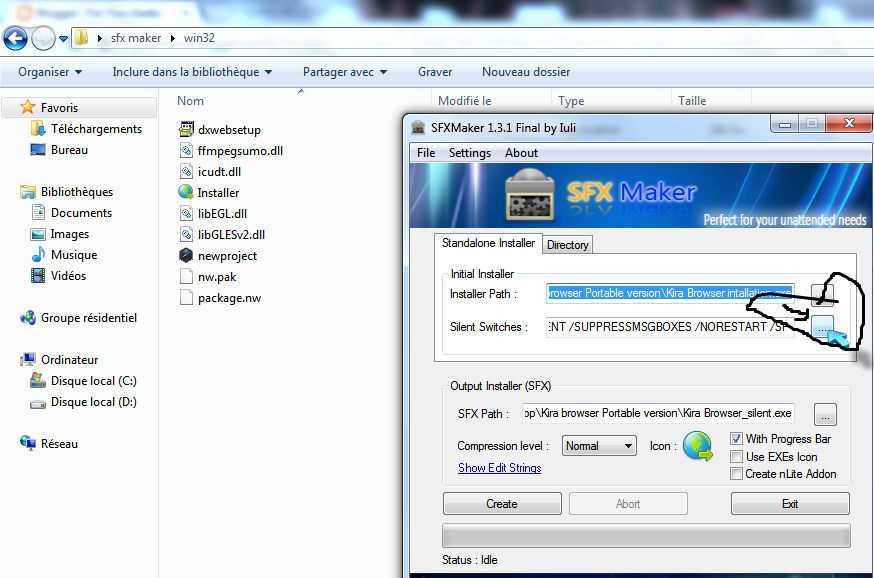Open the Settings menu in SFXMaker

[470, 153]
